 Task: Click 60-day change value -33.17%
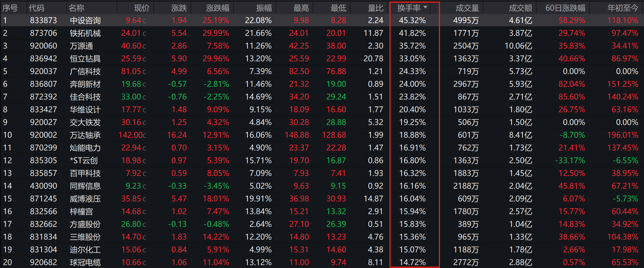tap(570, 161)
